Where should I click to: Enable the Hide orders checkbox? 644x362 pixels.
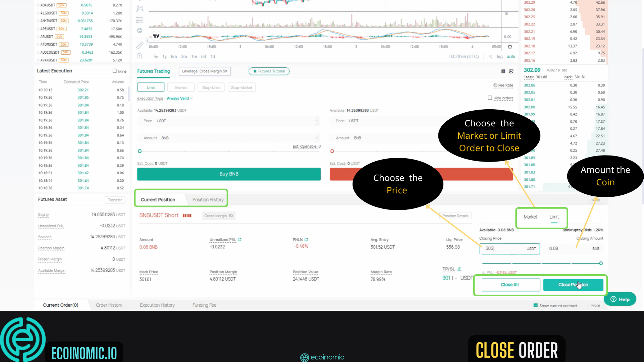[490, 98]
